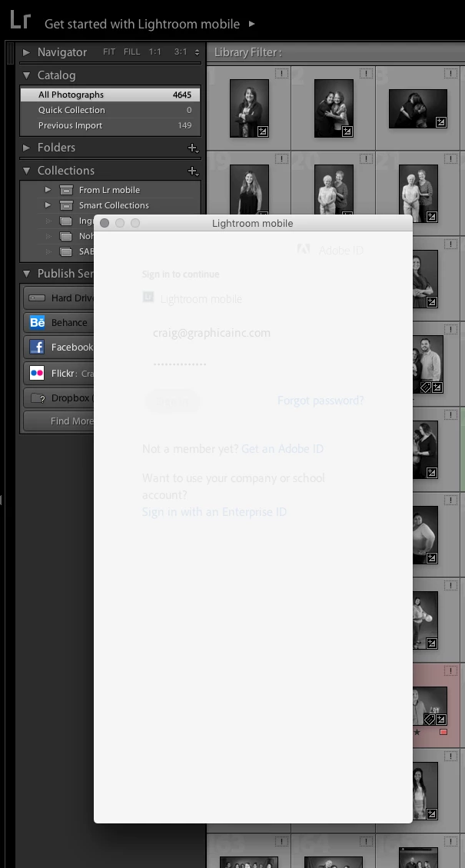Click develop adjustments badge on first thumbnail
465x868 pixels.
263,131
